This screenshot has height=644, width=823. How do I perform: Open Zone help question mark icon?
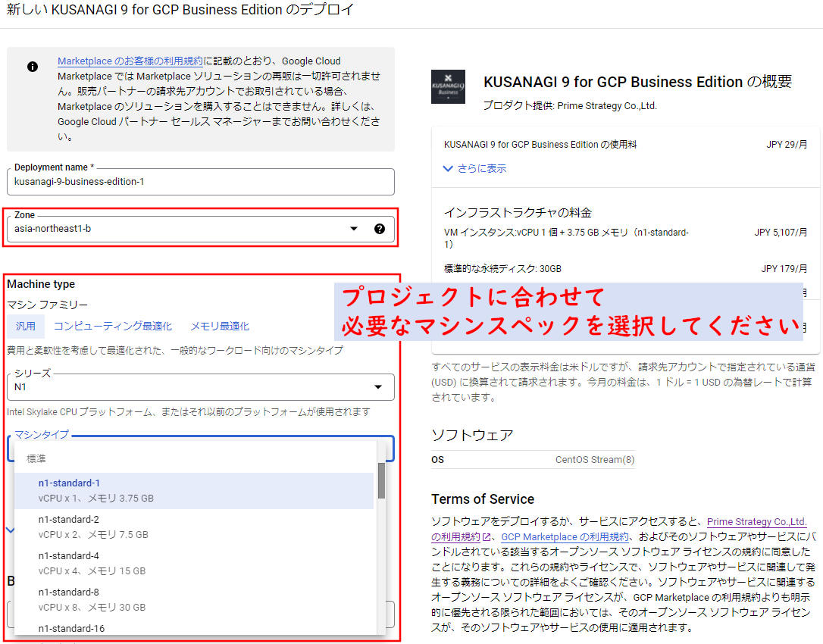[x=380, y=229]
